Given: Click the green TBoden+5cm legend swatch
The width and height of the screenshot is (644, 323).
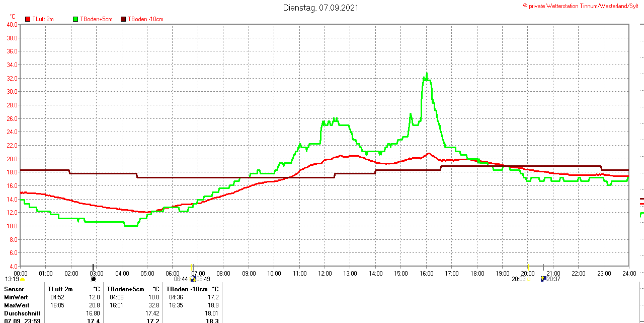Looking at the screenshot, I should click(76, 19).
